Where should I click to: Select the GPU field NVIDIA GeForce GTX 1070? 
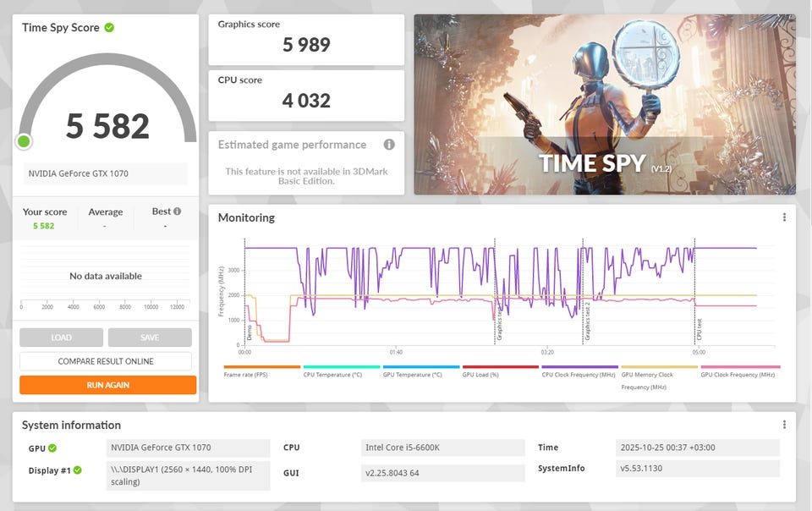pyautogui.click(x=188, y=448)
